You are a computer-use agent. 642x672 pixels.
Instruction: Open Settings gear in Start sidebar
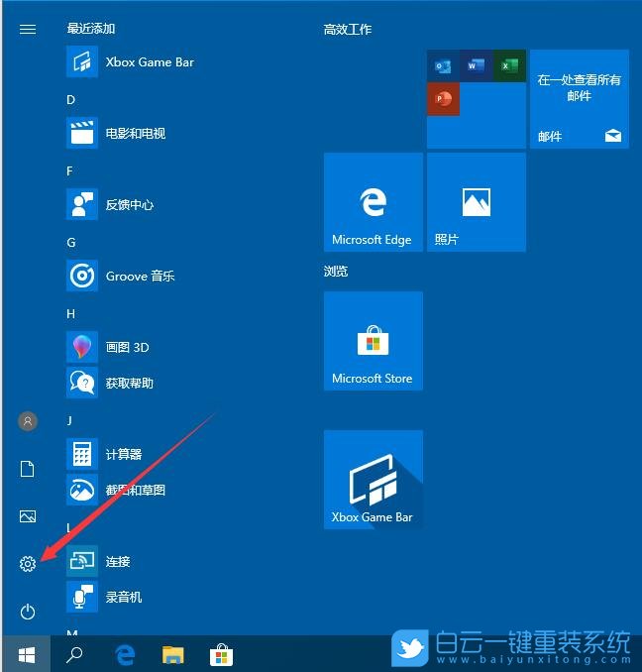coord(28,564)
